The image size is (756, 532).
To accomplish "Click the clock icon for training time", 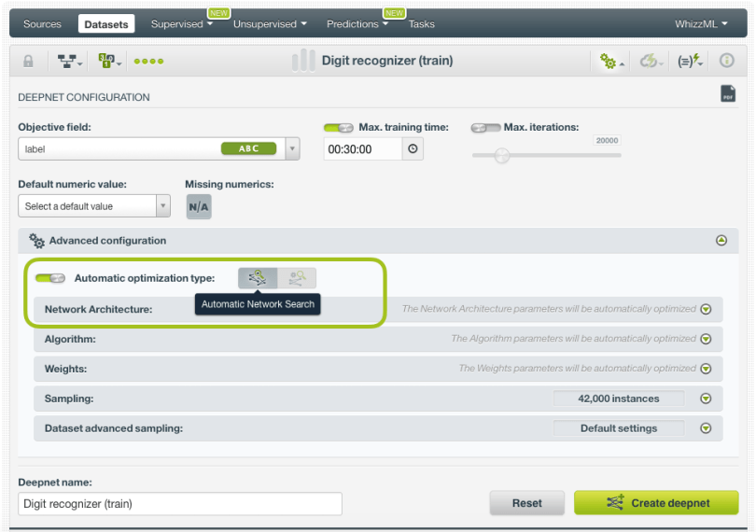I will click(x=413, y=148).
